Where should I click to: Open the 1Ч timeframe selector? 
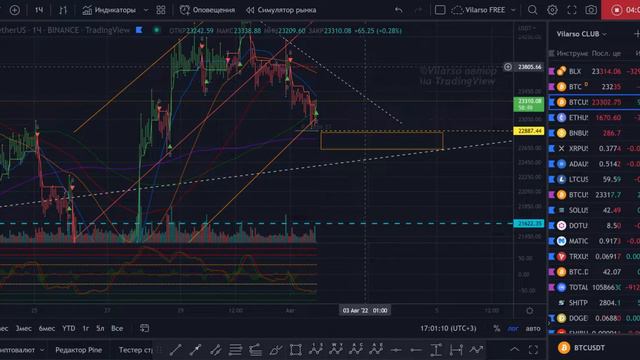39,10
